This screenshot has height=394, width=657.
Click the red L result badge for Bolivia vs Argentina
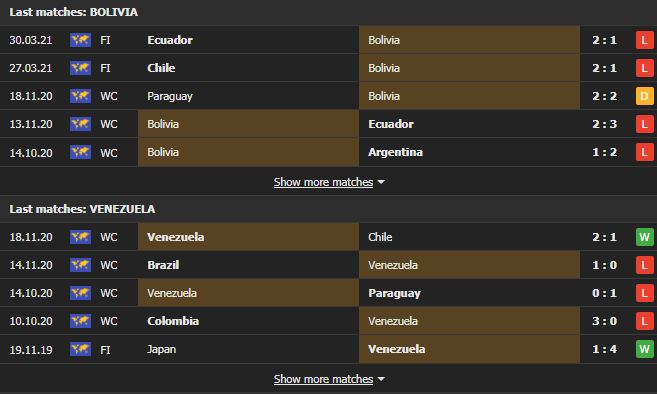(x=644, y=152)
